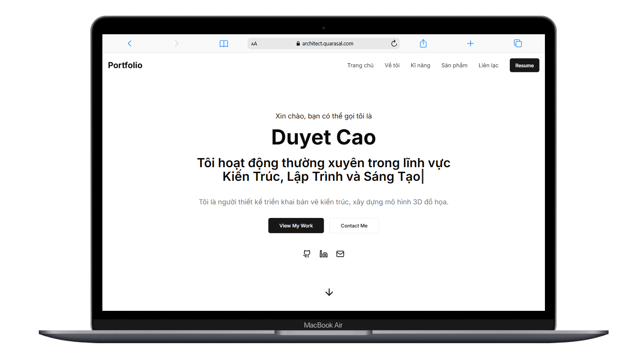
Task: Jump to Kĩ năng section
Action: point(420,65)
